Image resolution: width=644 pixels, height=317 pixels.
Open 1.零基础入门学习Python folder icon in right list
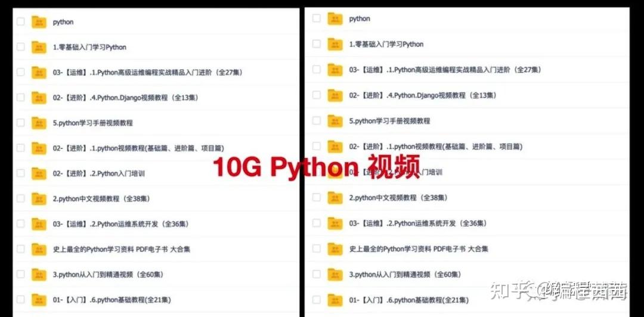click(335, 44)
